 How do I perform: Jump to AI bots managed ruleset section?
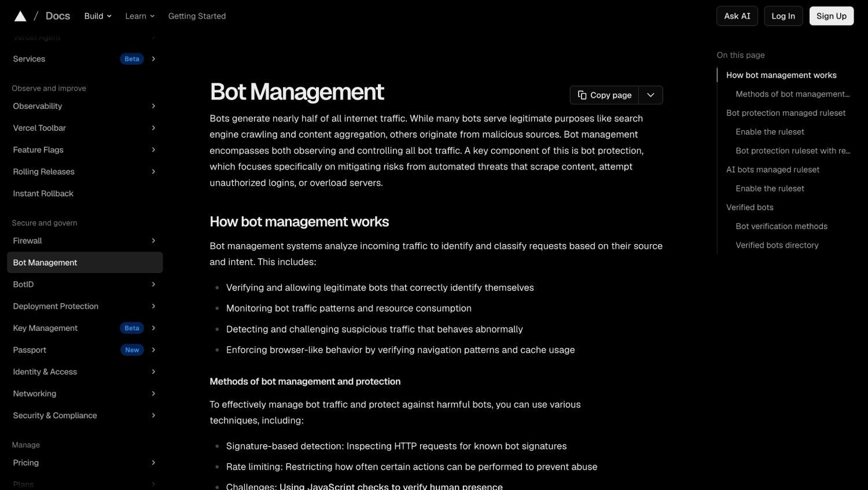click(773, 170)
